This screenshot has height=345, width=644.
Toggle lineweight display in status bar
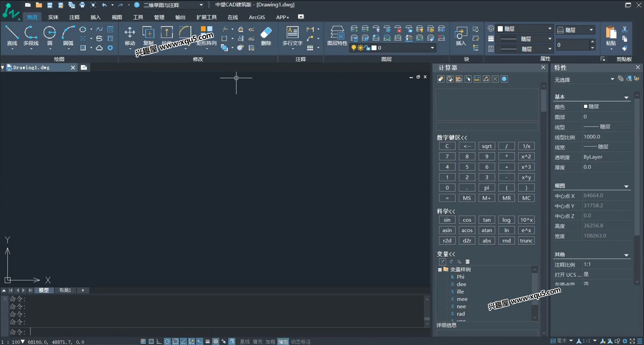207,341
